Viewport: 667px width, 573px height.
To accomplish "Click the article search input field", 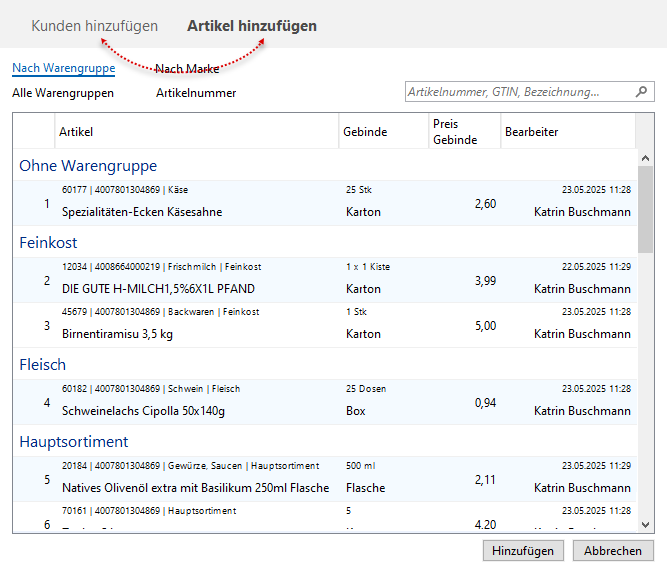I will click(518, 92).
